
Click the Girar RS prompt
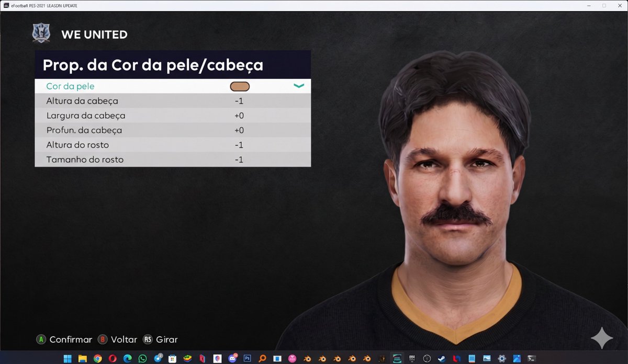pyautogui.click(x=161, y=339)
